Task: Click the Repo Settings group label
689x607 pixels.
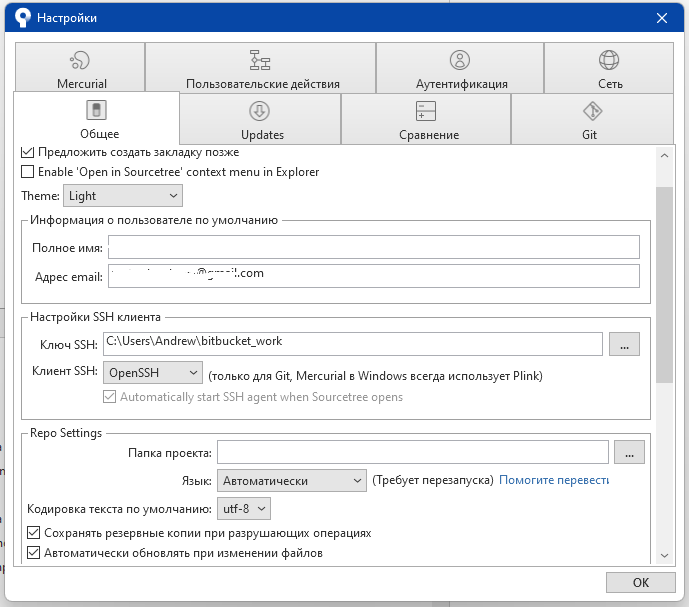Action: 66,433
